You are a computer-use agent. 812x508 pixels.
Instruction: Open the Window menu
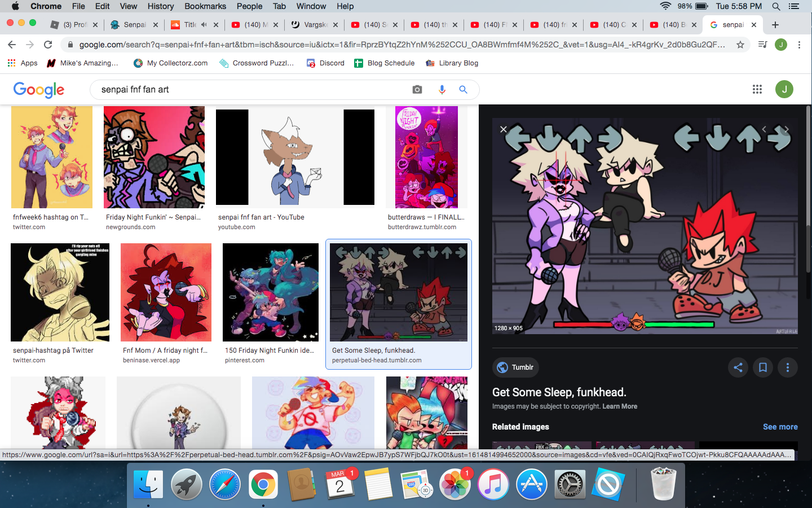click(x=311, y=6)
